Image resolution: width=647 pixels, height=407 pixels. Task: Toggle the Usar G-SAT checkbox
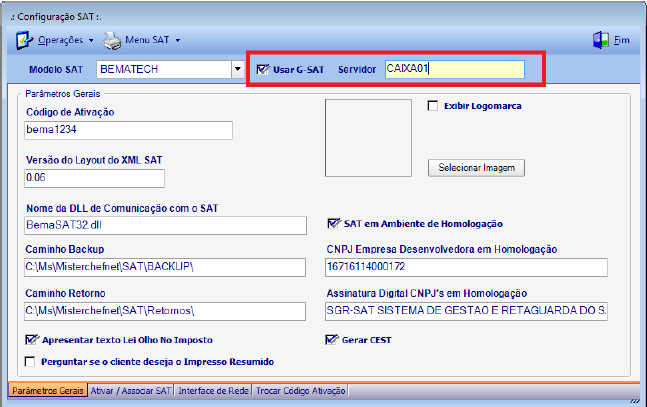(262, 69)
